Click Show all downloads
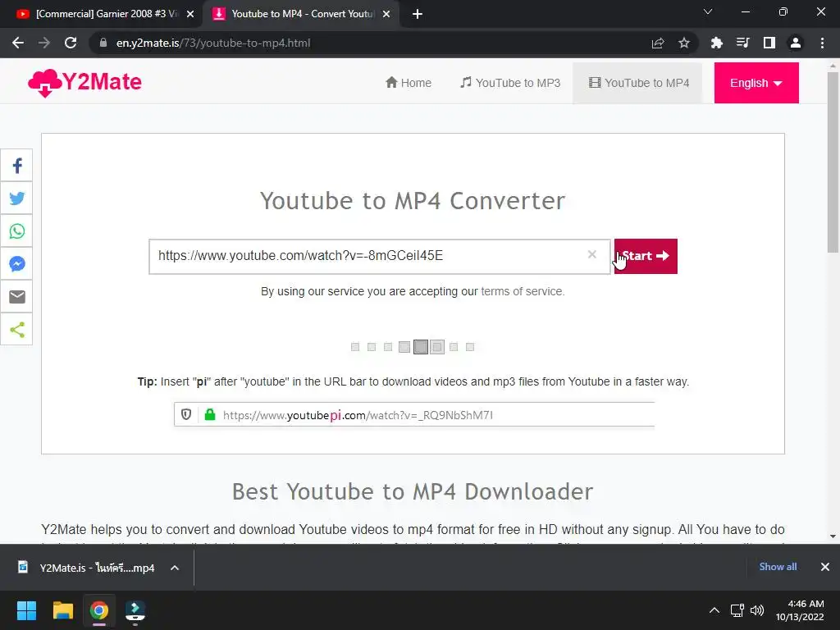The width and height of the screenshot is (840, 630). tap(778, 567)
